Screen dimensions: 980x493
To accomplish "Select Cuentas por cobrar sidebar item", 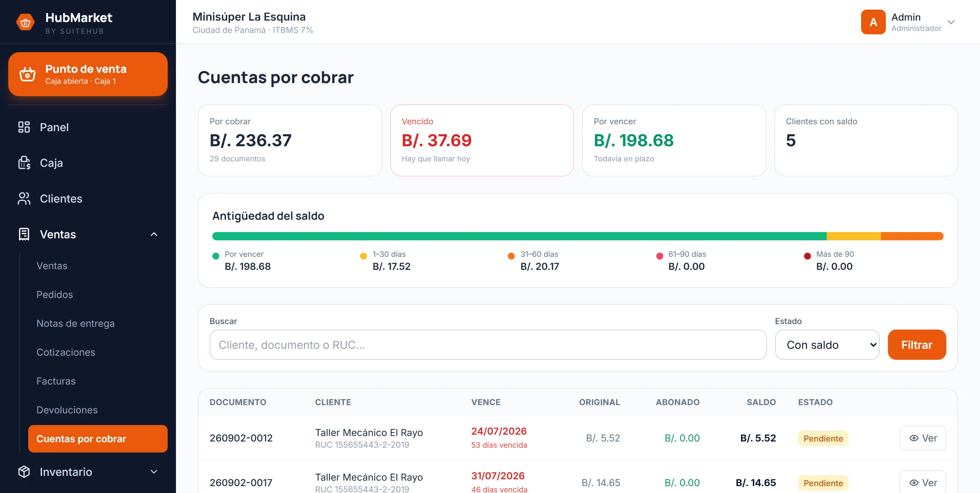I will pyautogui.click(x=98, y=439).
